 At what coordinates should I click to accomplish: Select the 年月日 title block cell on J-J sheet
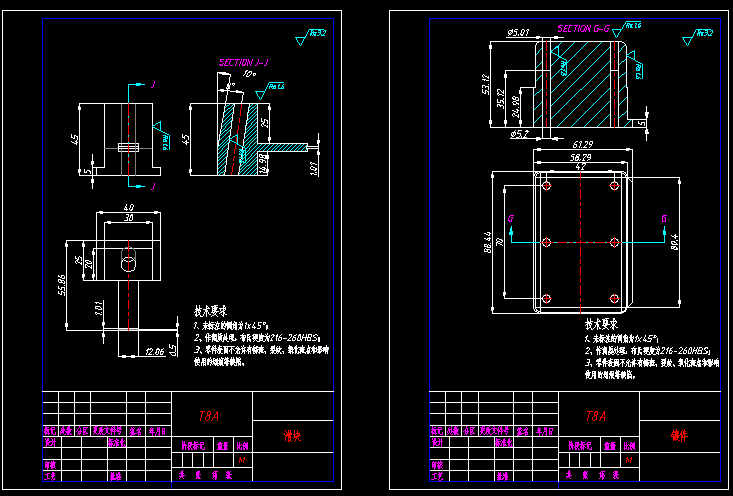click(158, 431)
